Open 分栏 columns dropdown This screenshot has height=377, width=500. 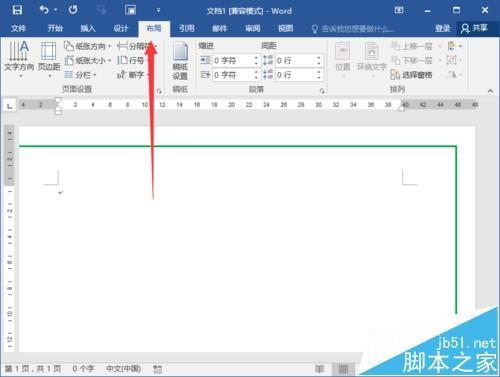(x=80, y=75)
